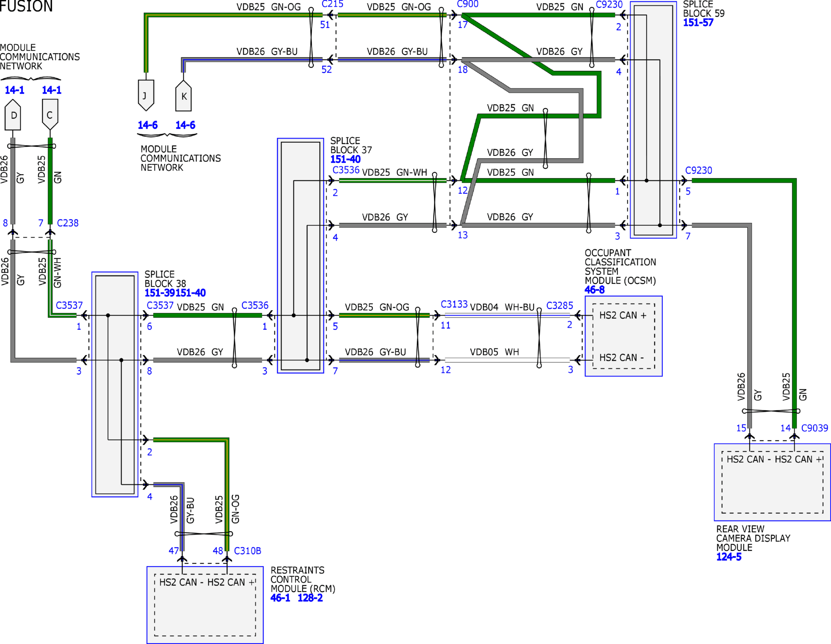Click the C310B connector label
The height and width of the screenshot is (644, 831).
pos(247,551)
